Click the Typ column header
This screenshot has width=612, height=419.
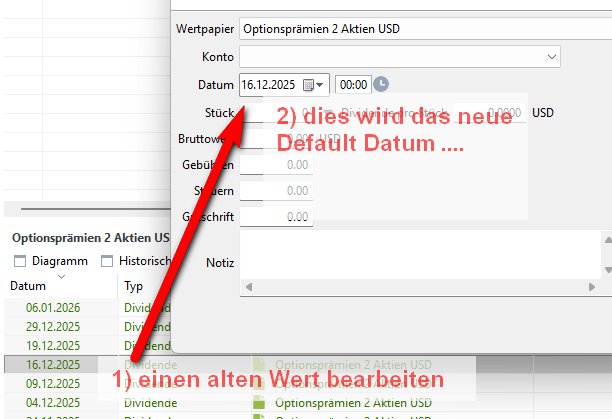[134, 286]
